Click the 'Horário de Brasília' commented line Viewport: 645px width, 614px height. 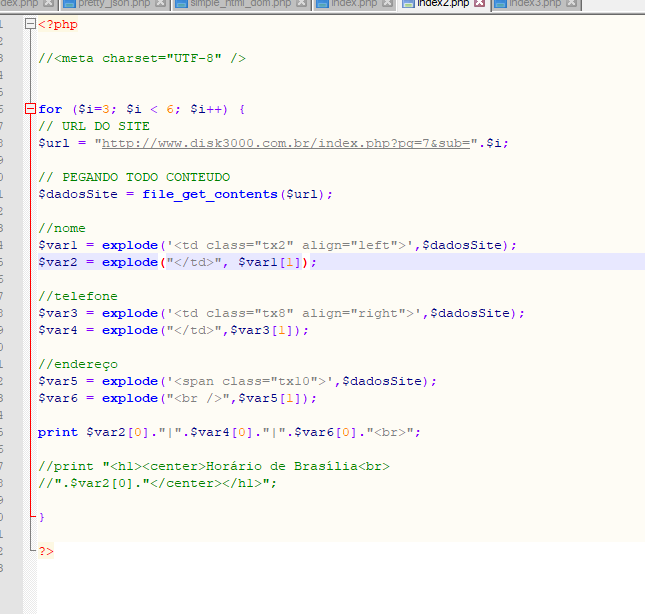[214, 466]
